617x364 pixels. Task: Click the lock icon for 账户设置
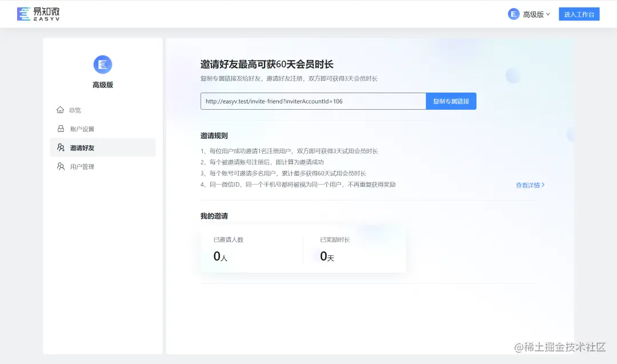click(x=61, y=129)
